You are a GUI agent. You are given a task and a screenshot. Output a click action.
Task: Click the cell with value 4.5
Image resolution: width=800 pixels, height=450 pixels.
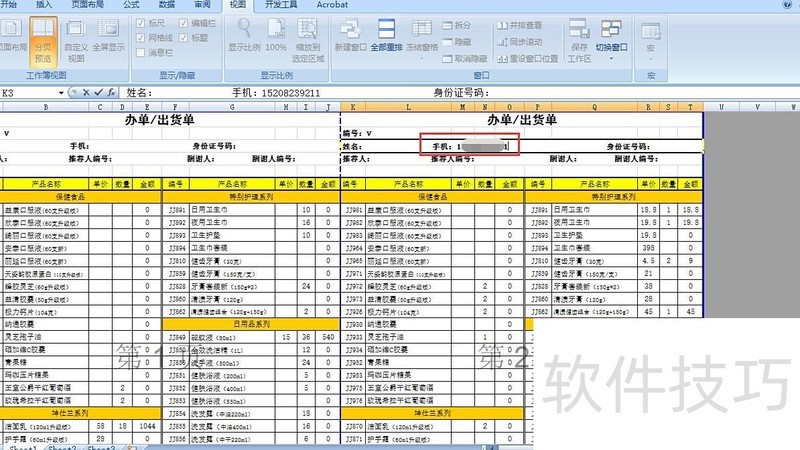[x=648, y=261]
